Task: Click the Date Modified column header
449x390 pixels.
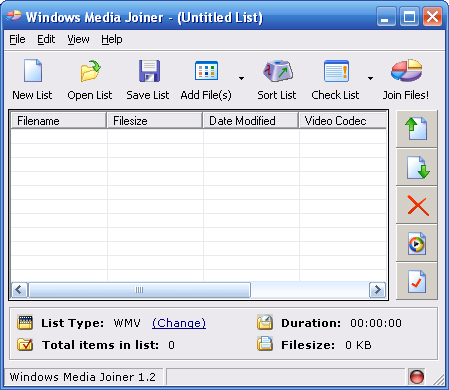Action: coord(250,121)
